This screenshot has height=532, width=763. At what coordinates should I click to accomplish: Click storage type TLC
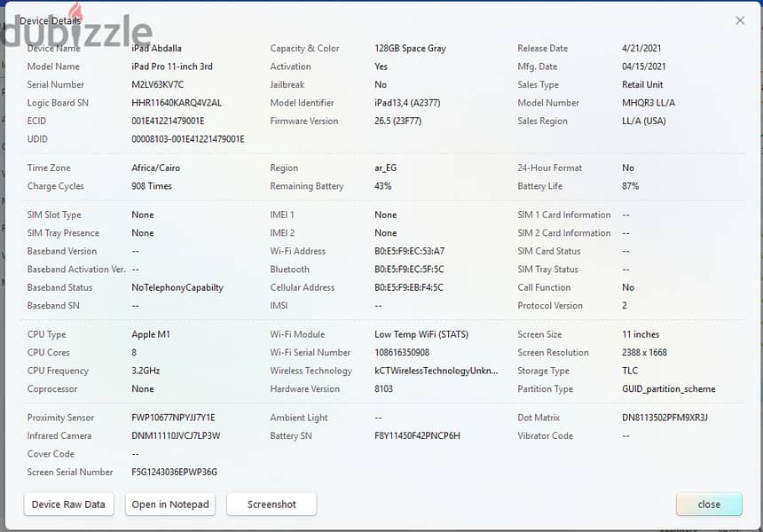(x=630, y=371)
